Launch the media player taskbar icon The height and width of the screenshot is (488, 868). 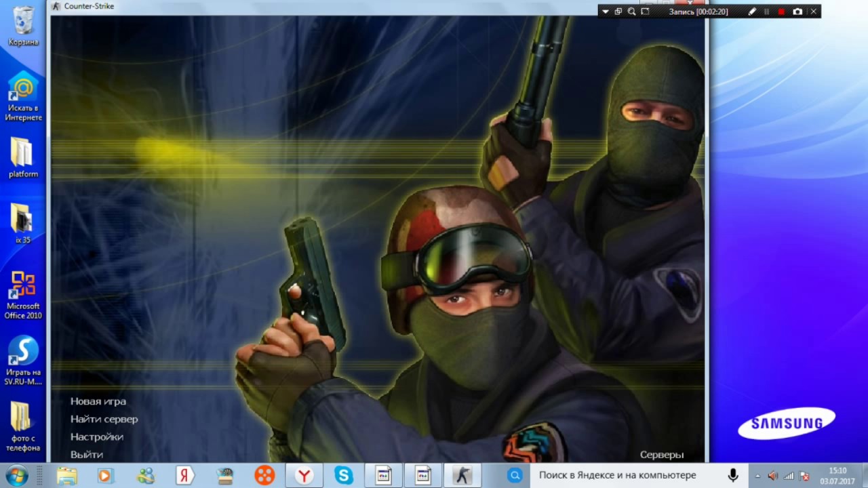tap(104, 475)
